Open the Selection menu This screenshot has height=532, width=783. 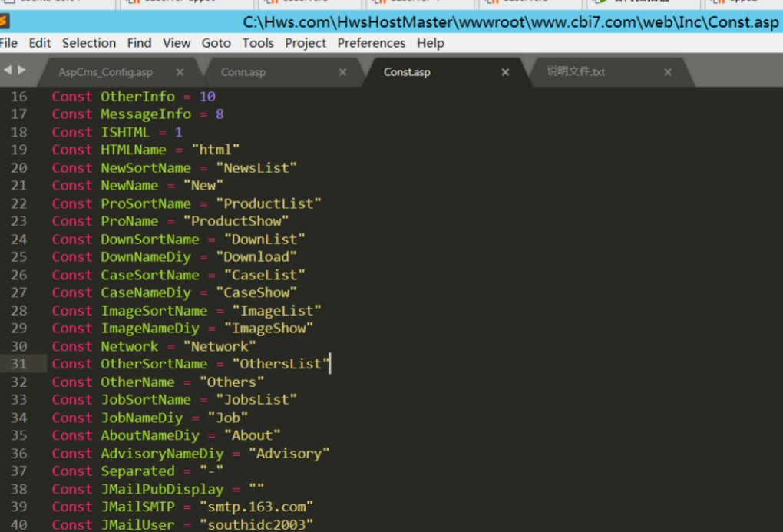pyautogui.click(x=89, y=43)
